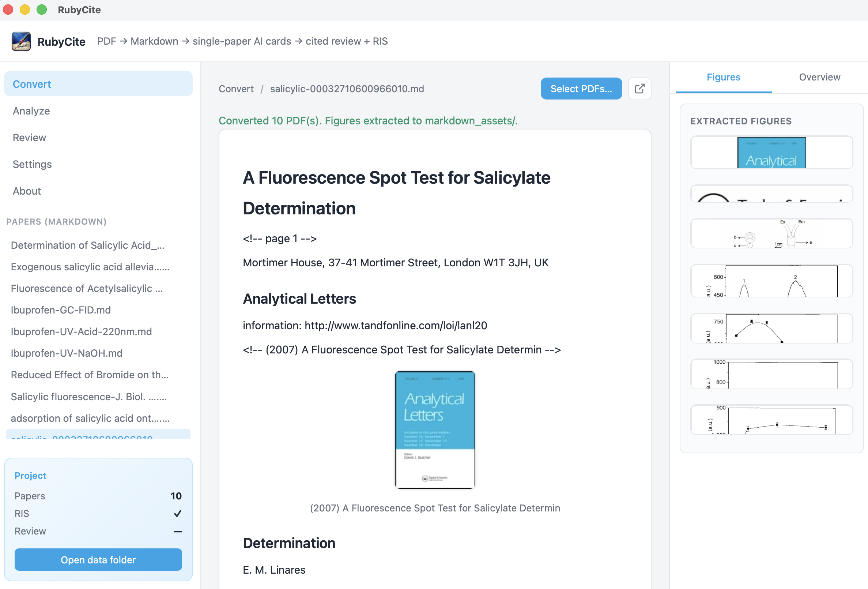Switch to the Figures tab
868x589 pixels.
click(724, 77)
